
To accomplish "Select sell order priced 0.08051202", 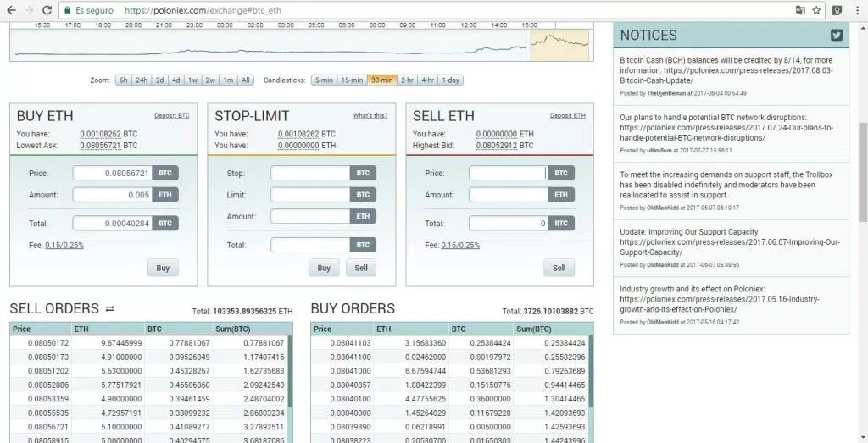I will (x=149, y=370).
